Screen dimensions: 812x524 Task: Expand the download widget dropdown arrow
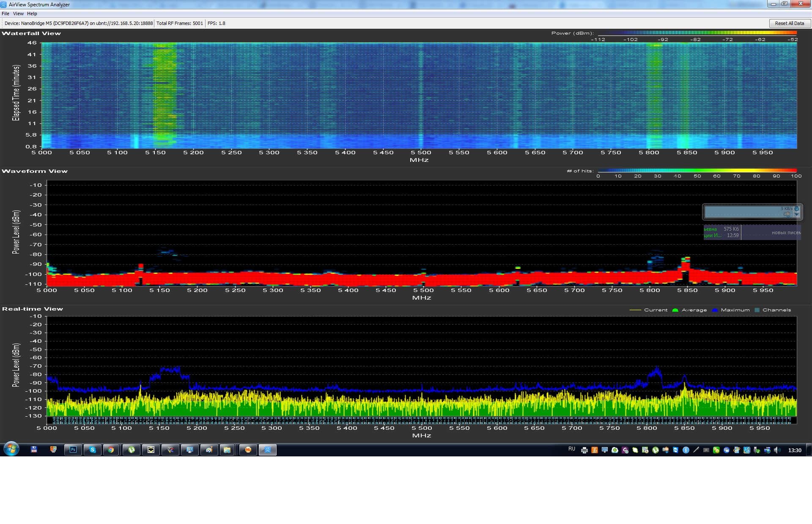pos(797,214)
